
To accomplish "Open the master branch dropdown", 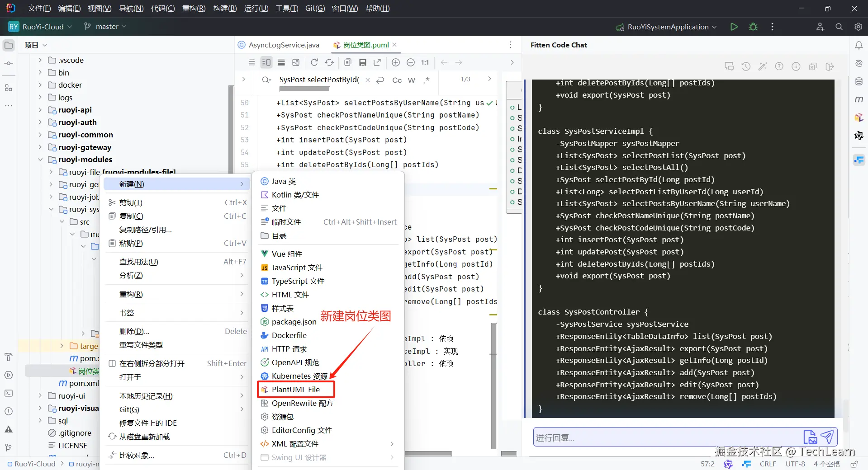I will 105,27.
